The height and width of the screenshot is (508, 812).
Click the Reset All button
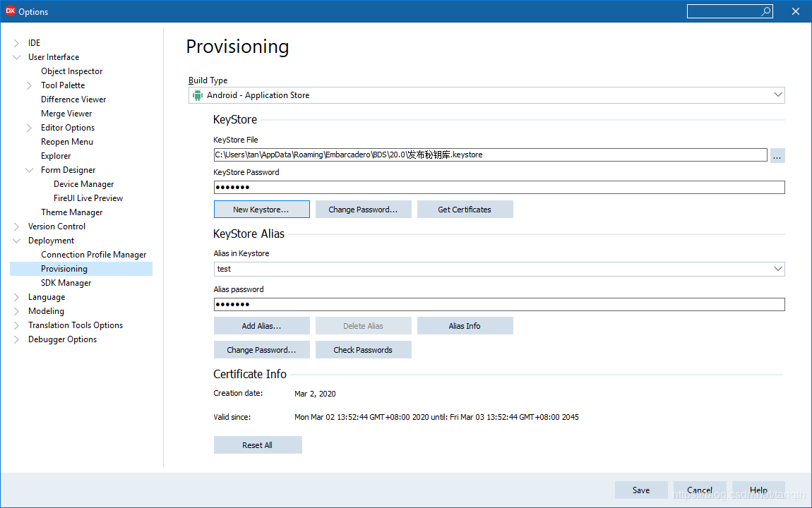point(258,445)
